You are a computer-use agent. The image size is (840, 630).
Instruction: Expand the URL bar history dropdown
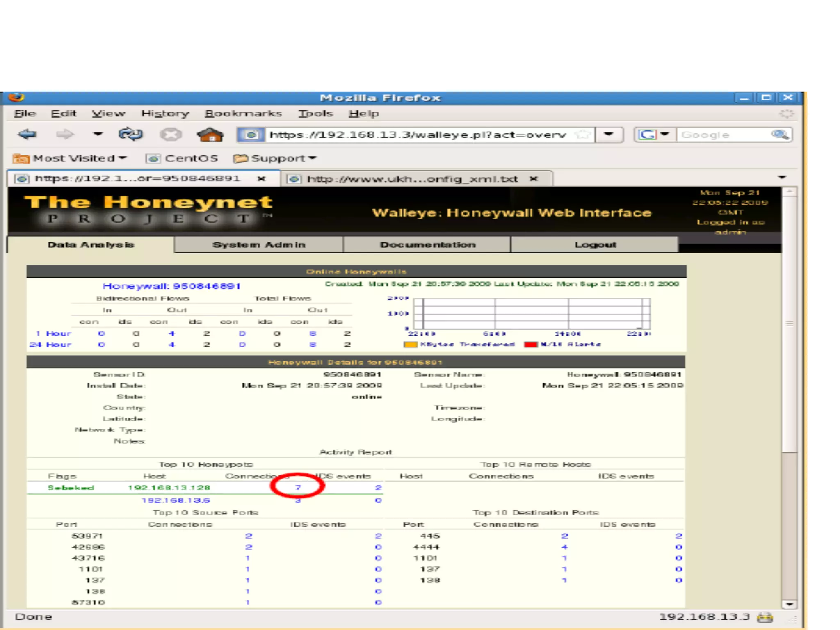tap(609, 135)
